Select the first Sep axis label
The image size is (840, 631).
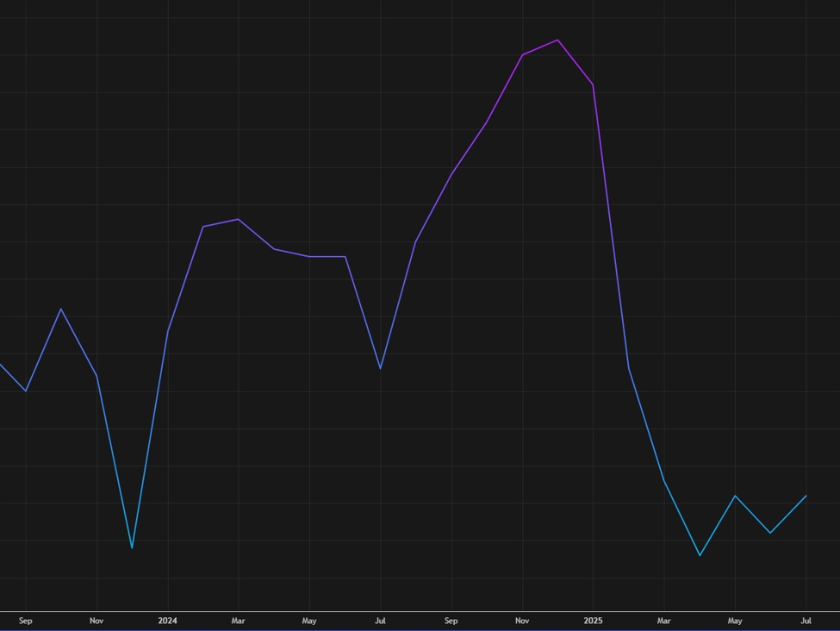25,621
